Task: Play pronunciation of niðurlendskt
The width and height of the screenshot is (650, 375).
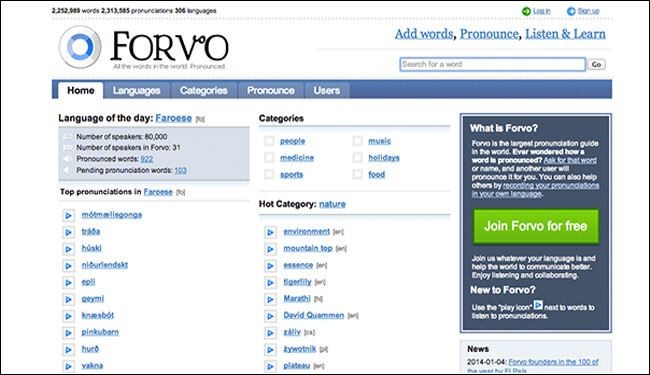Action: point(68,266)
